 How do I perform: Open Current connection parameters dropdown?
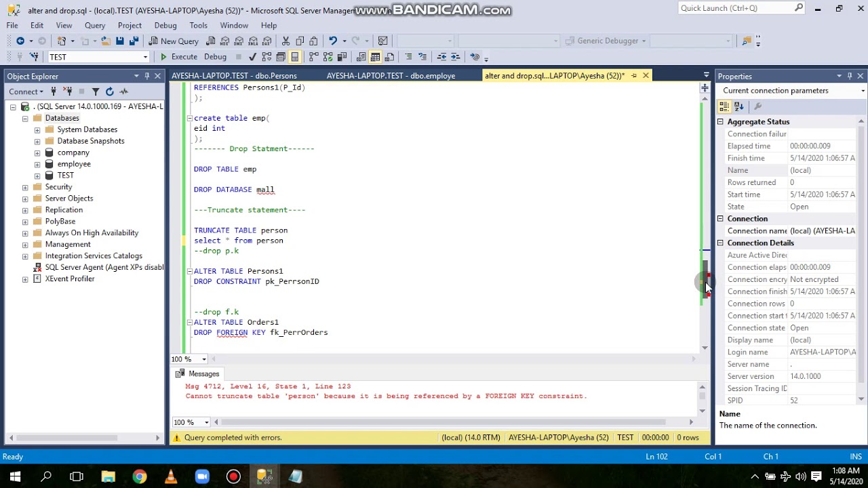863,91
